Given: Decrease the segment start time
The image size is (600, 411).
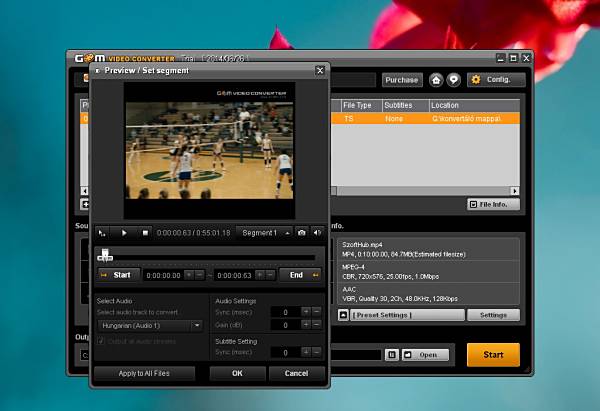Looking at the screenshot, I should [200, 275].
